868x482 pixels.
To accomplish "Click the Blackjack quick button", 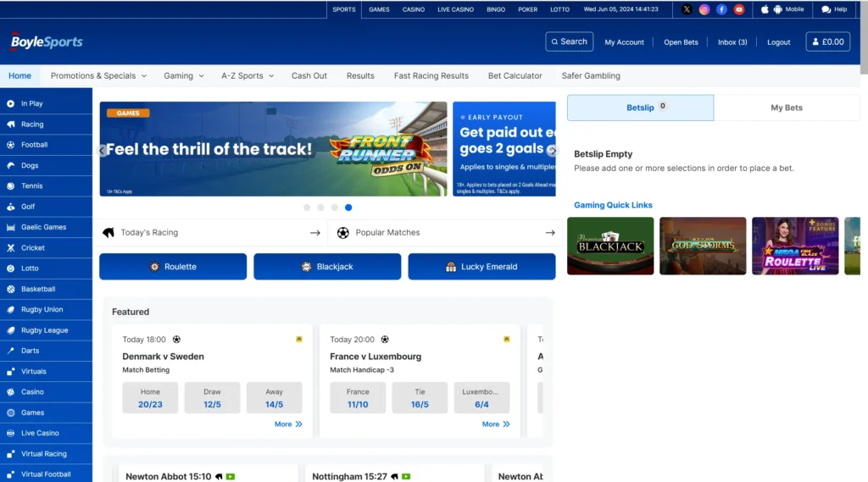I will (327, 267).
